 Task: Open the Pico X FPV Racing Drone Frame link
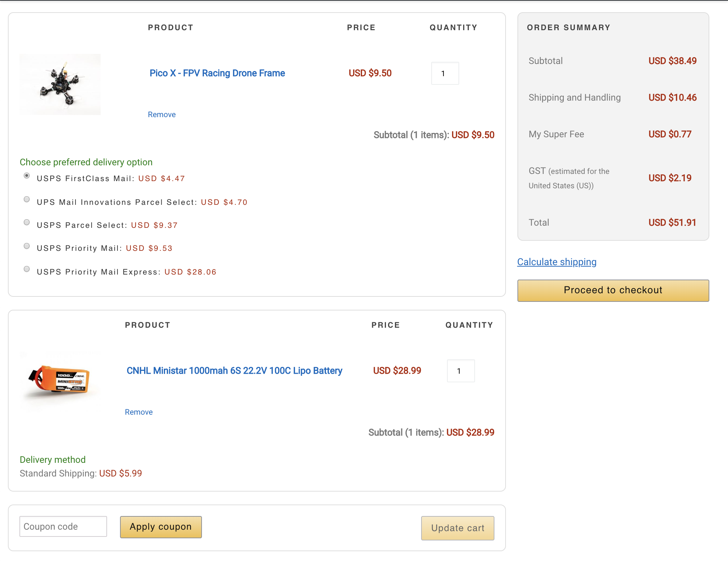point(217,73)
